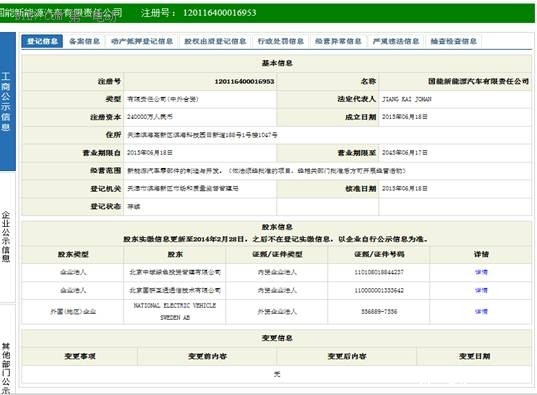Click the 基本信息 section heading

(277, 63)
